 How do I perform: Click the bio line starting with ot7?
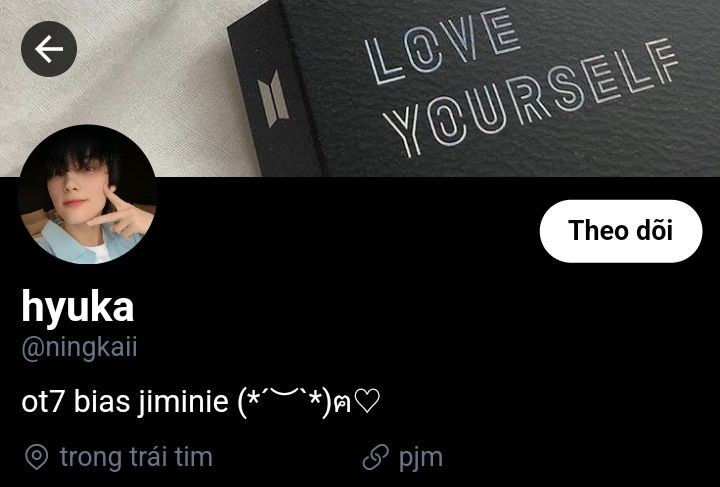pyautogui.click(x=201, y=401)
